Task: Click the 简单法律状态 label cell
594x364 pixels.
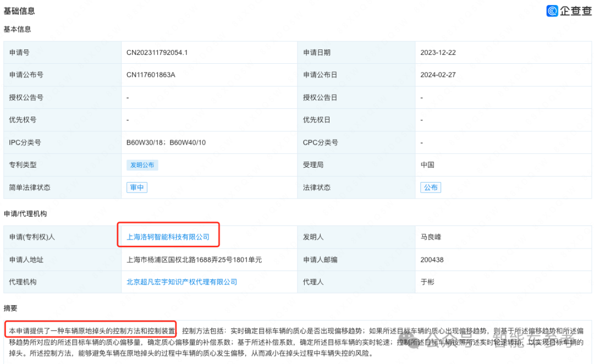Action: tap(63, 187)
